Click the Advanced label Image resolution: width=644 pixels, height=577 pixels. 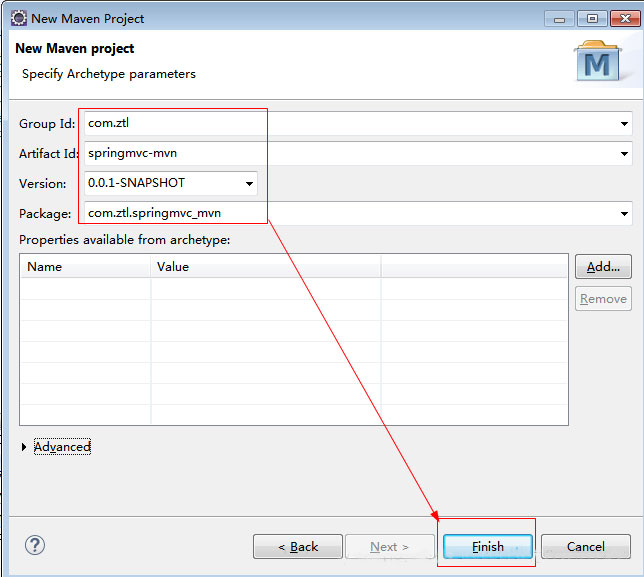[62, 447]
